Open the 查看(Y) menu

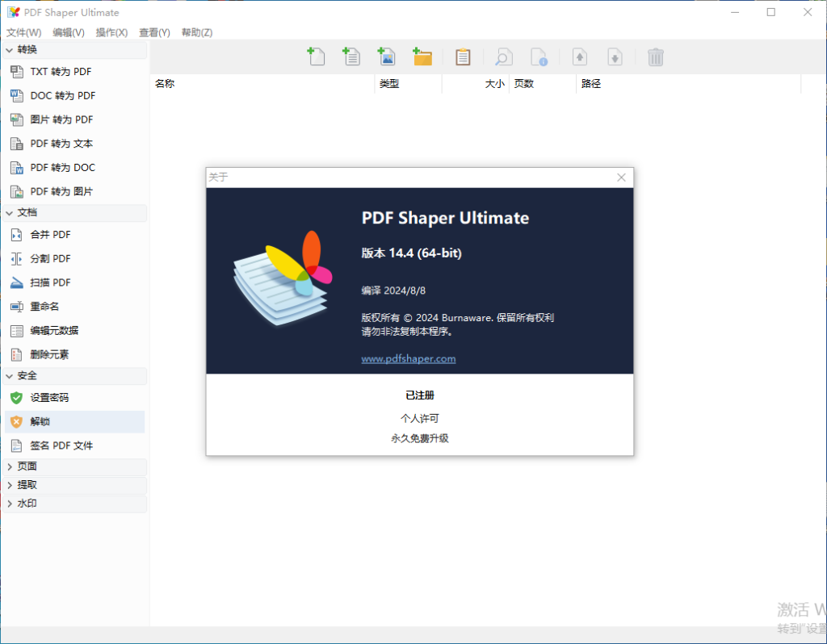(154, 32)
